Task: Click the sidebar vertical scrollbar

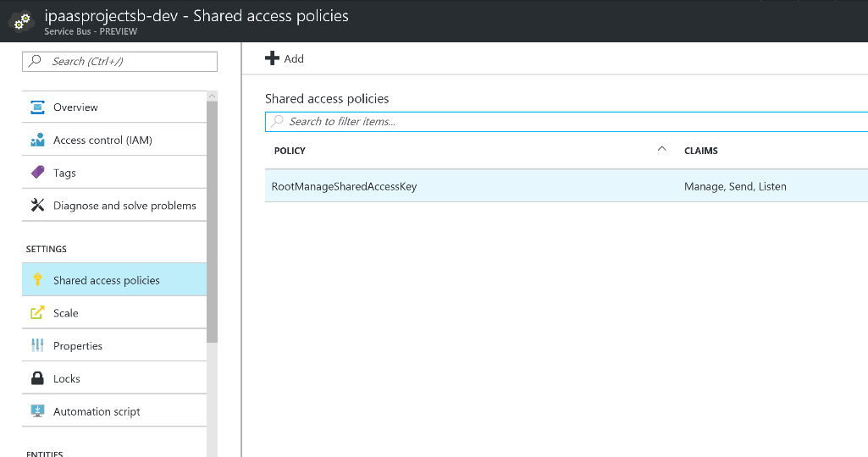Action: [212, 218]
